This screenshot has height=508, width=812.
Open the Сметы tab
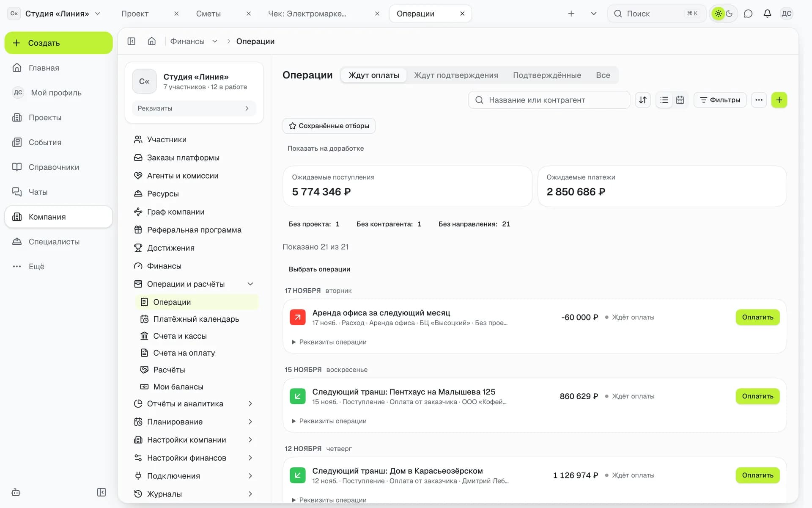(x=208, y=14)
